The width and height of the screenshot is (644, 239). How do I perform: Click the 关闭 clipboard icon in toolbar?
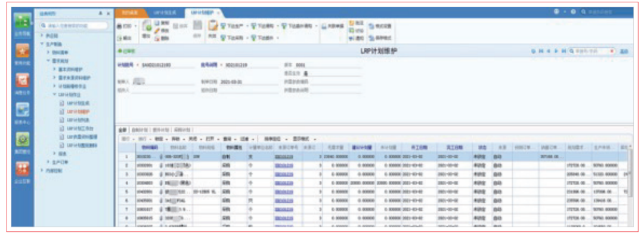[212, 27]
